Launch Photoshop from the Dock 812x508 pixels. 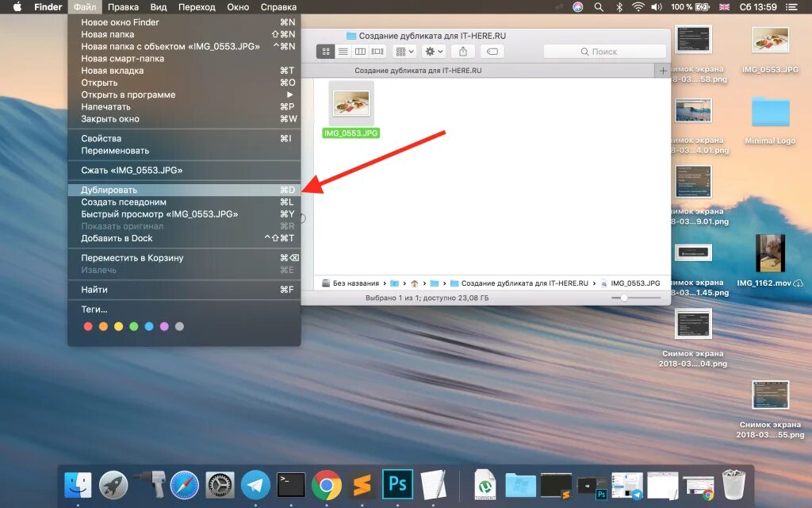[x=397, y=484]
